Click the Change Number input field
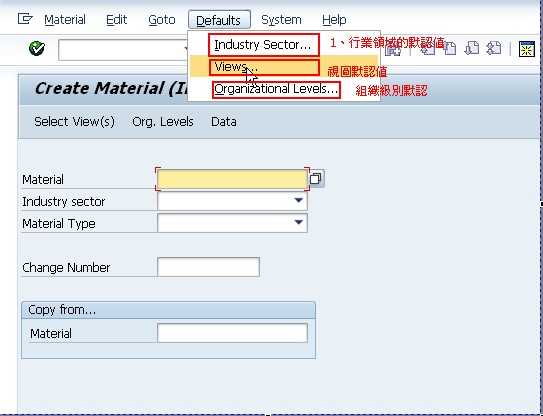The width and height of the screenshot is (543, 416). [x=208, y=267]
